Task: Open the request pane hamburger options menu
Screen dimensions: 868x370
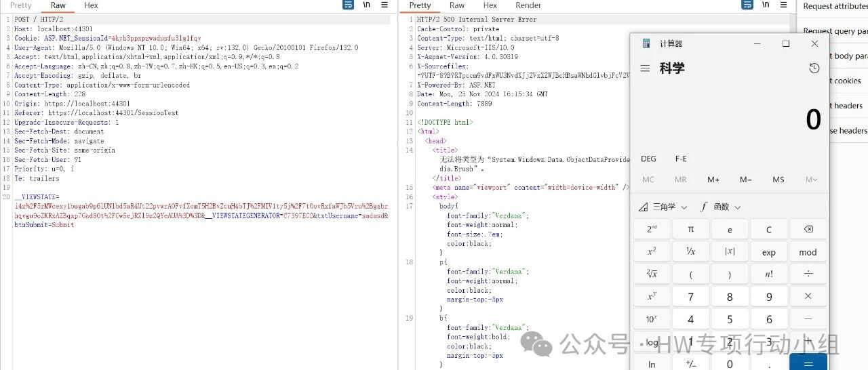Action: (x=384, y=5)
